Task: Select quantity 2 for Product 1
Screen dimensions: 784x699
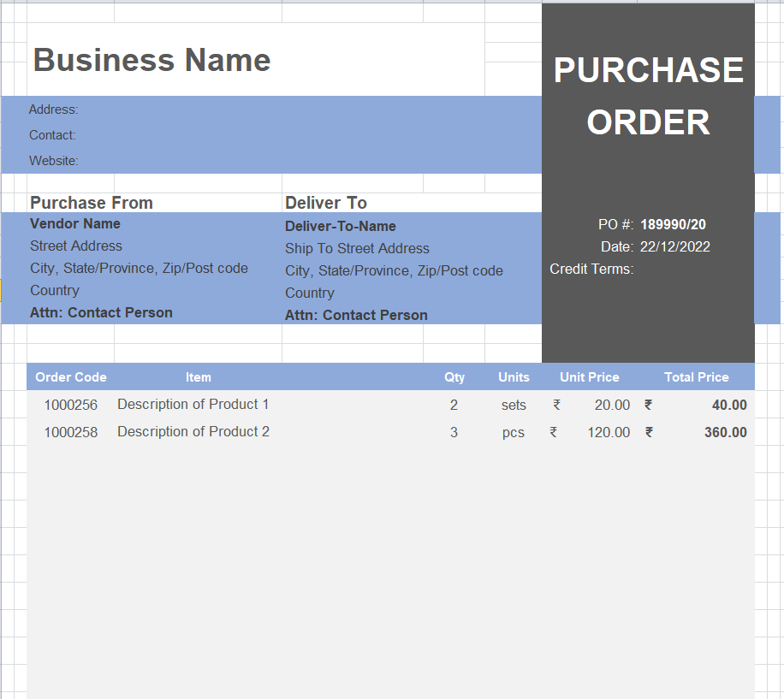Action: coord(454,405)
